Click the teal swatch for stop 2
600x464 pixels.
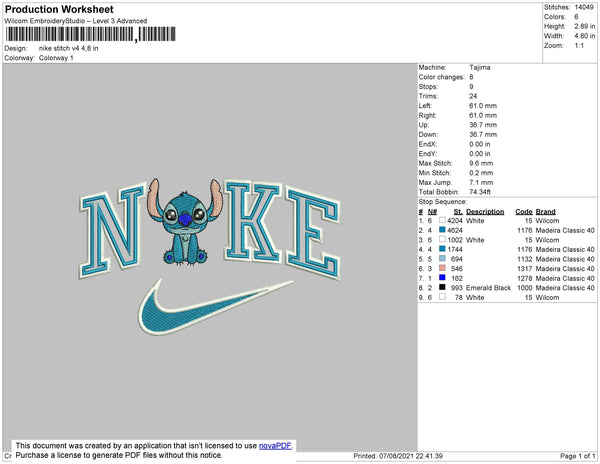(x=442, y=230)
